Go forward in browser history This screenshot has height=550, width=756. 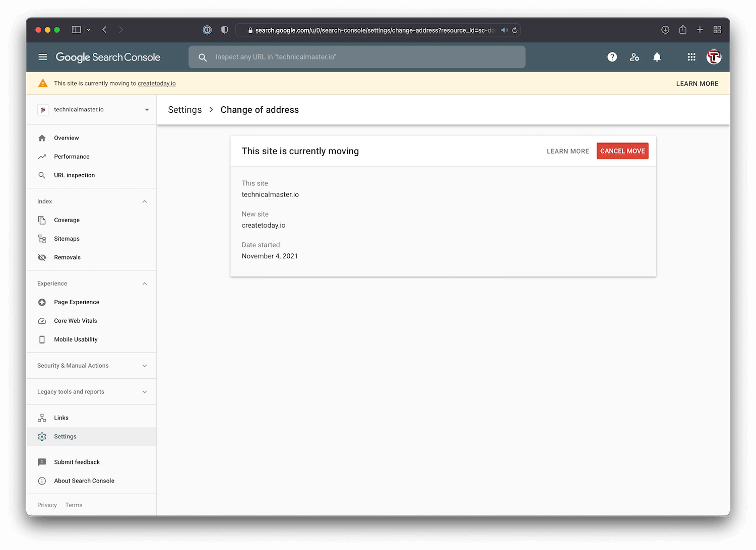(121, 30)
